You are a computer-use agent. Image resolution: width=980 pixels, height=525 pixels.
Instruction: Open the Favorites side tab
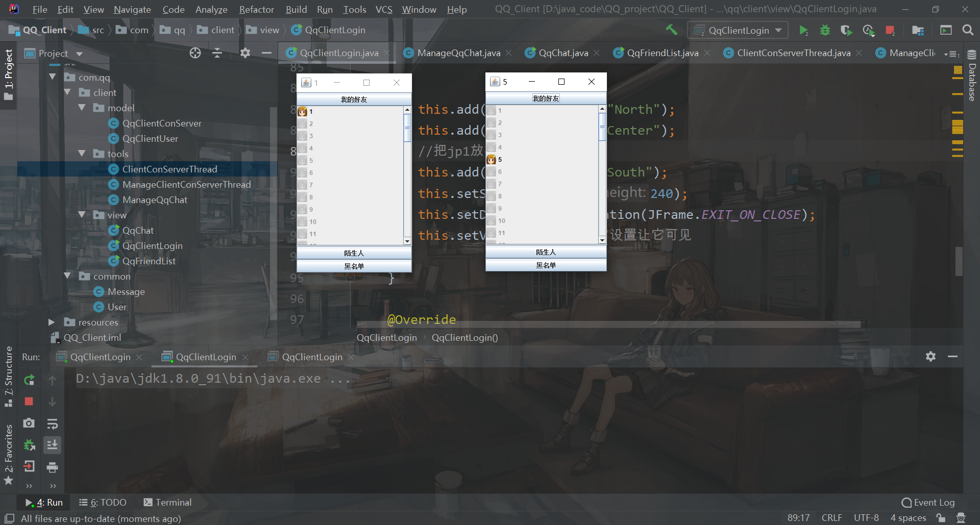coord(8,454)
